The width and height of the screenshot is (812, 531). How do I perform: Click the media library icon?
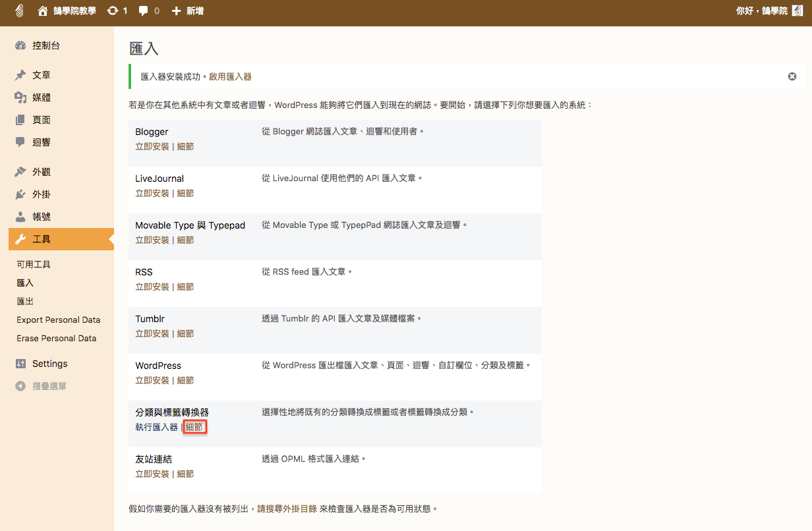click(x=20, y=98)
